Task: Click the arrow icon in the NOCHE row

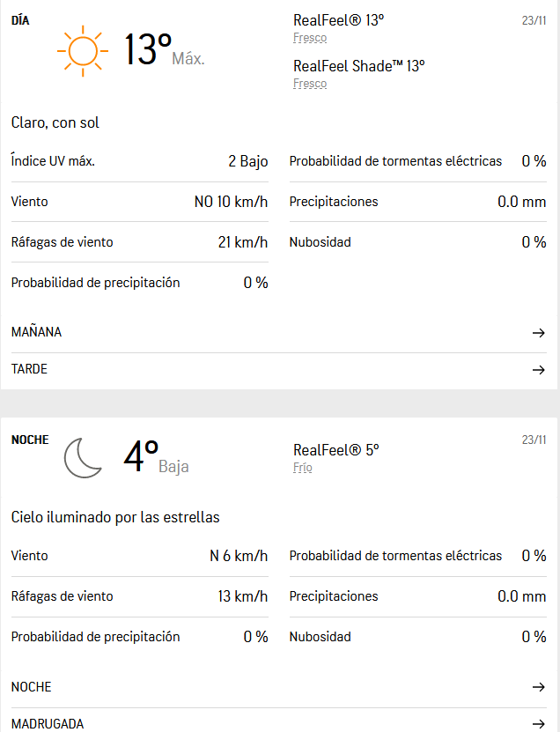Action: [x=538, y=687]
